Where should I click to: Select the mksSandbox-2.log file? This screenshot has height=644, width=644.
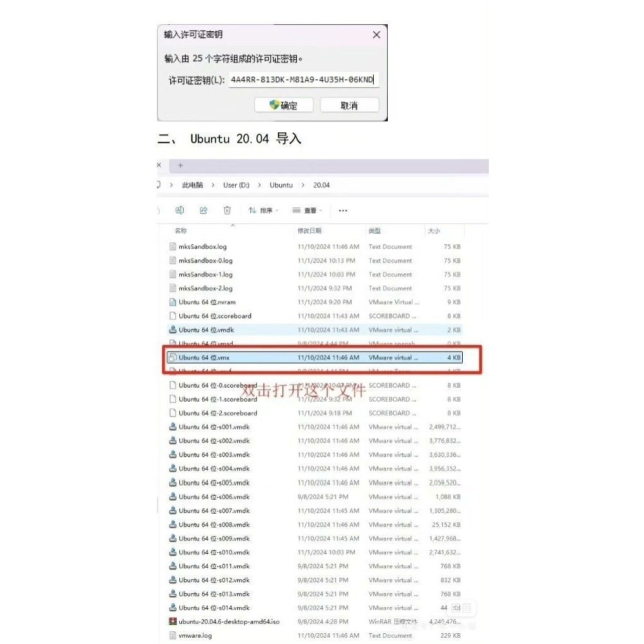coord(207,288)
